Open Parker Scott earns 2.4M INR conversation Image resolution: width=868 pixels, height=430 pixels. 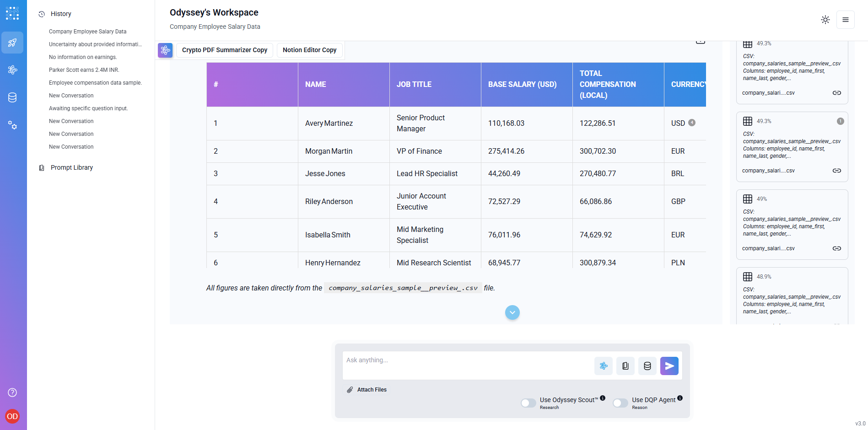coord(84,70)
